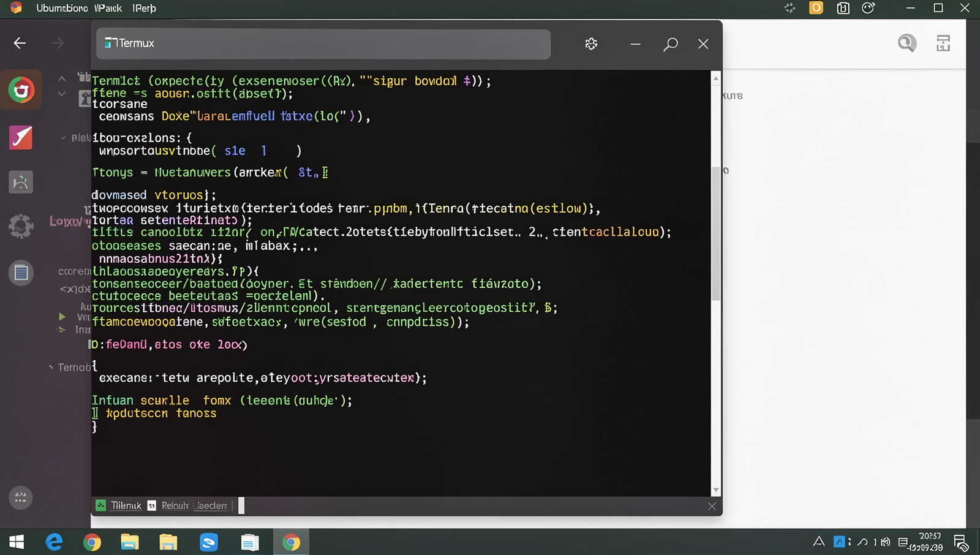Image resolution: width=980 pixels, height=555 pixels.
Task: Open the red-green G app in sidebar
Action: 21,90
